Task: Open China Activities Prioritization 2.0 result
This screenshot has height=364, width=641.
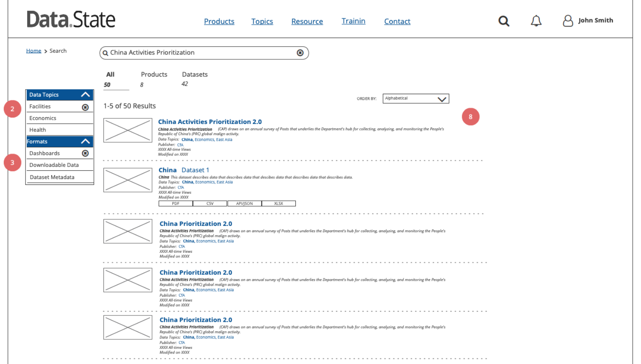Action: (210, 121)
